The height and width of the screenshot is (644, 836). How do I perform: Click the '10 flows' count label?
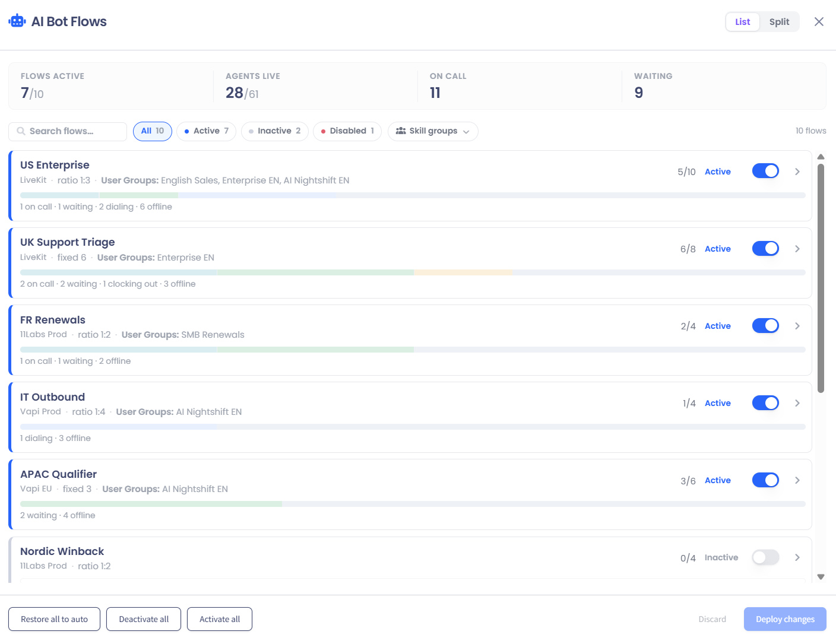click(810, 131)
